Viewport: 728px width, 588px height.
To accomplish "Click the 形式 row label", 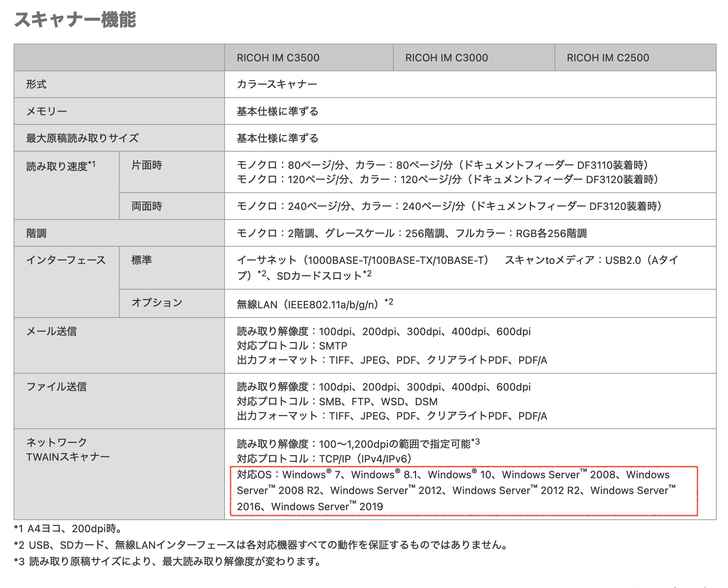I will click(36, 84).
